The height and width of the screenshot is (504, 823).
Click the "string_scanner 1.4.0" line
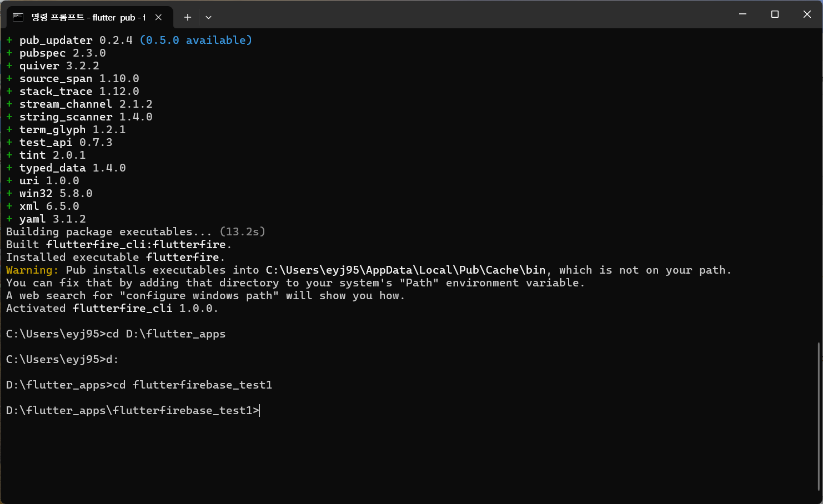pos(79,117)
